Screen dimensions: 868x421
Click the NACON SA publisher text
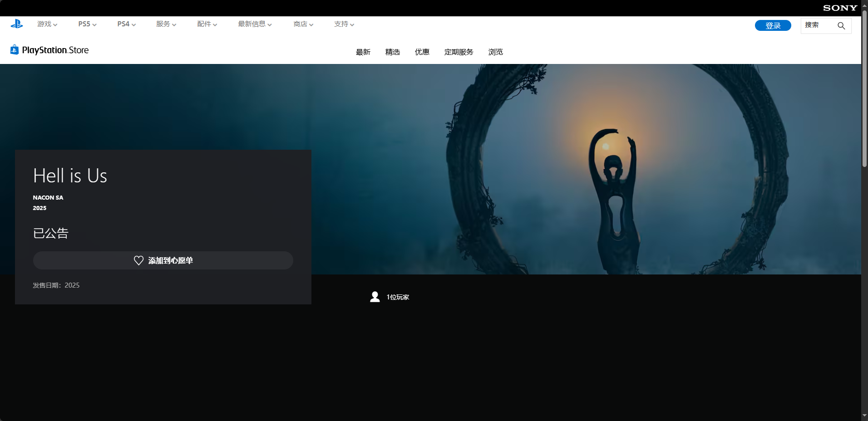pos(48,198)
